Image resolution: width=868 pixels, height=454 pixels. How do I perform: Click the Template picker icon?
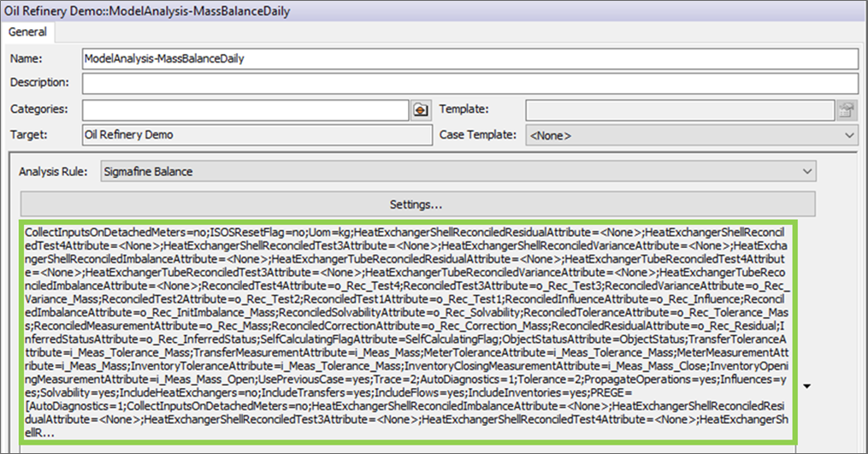(x=847, y=109)
